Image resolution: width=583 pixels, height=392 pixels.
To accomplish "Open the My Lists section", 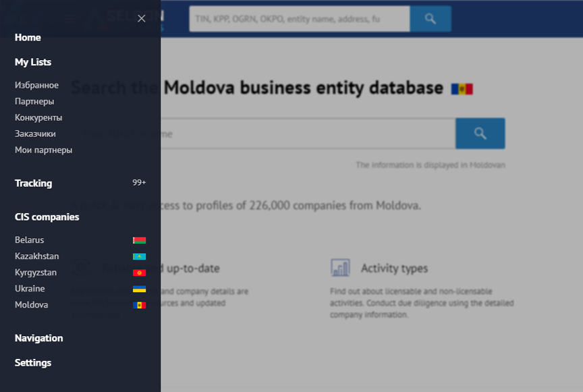I will (x=33, y=62).
